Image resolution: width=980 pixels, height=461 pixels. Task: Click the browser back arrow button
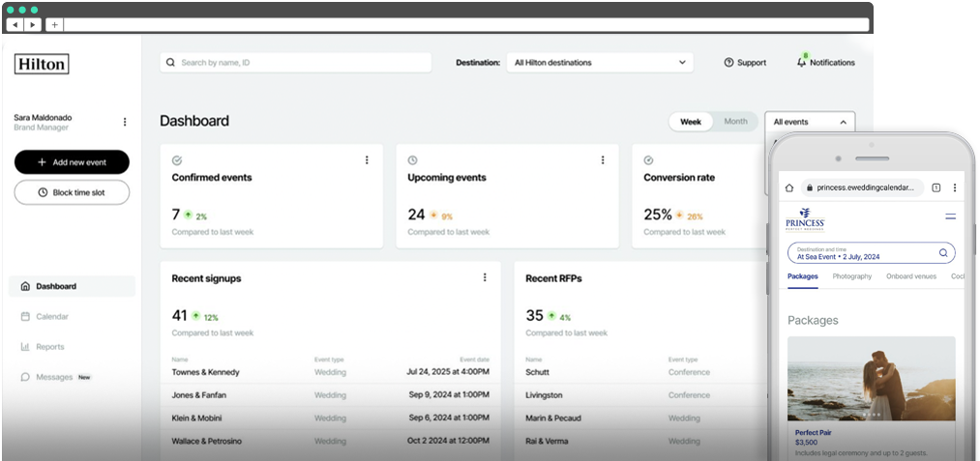point(15,24)
